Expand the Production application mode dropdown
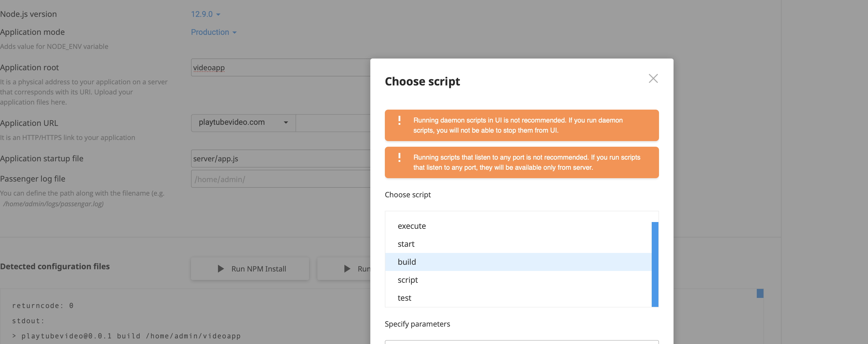Viewport: 868px width, 344px height. coord(213,32)
